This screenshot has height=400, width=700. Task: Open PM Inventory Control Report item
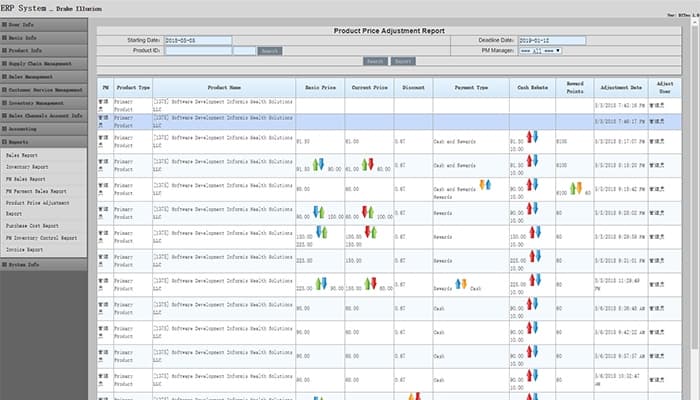pyautogui.click(x=42, y=238)
